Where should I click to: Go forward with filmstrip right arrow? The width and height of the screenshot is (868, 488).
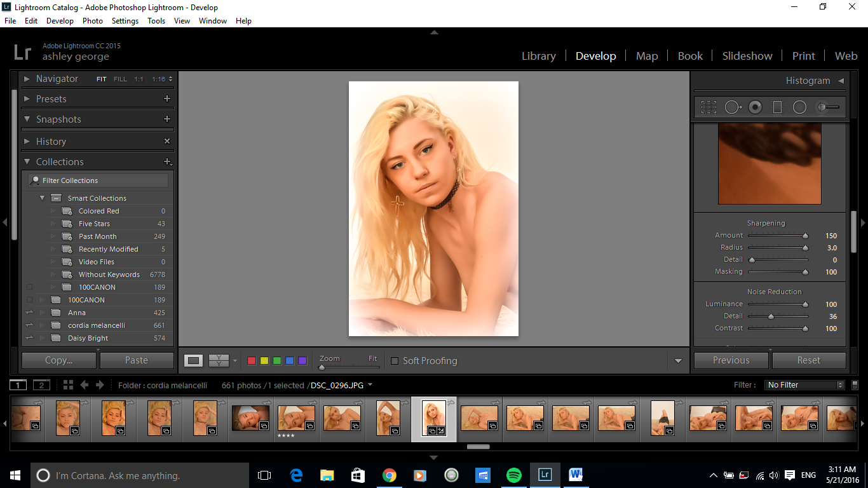click(x=100, y=384)
